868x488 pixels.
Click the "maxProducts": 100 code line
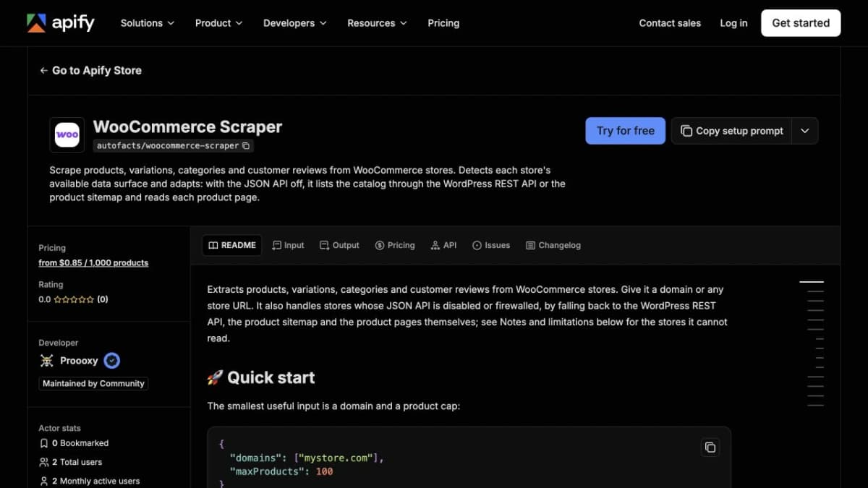(x=281, y=471)
